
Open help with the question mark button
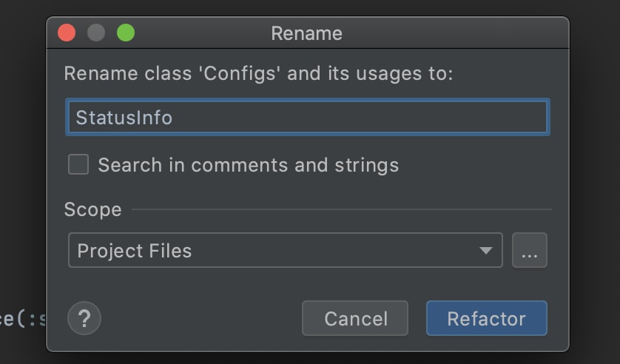84,318
